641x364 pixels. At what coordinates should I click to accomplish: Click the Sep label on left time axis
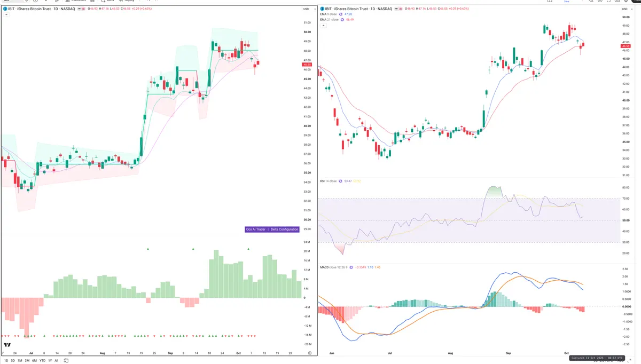(171, 353)
